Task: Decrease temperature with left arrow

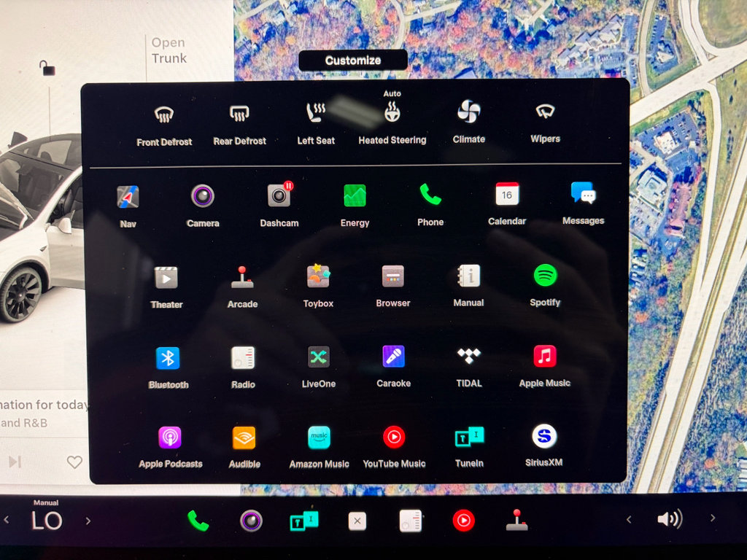Action: (7, 520)
